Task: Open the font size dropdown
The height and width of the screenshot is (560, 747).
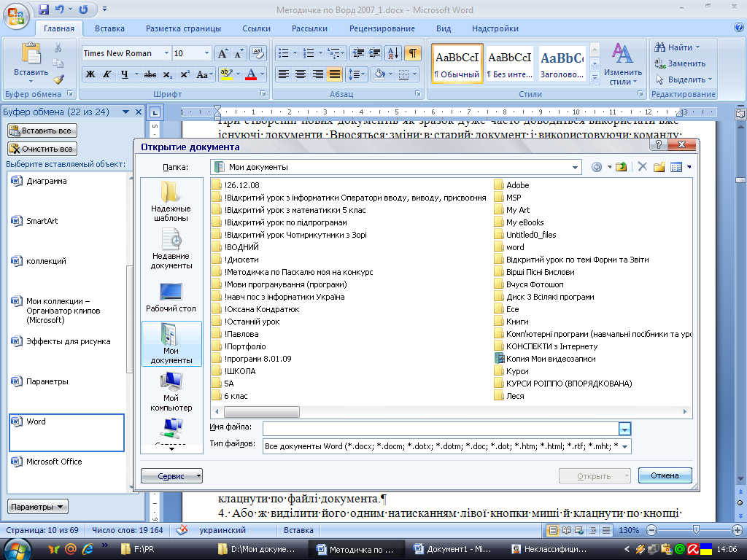Action: coord(206,52)
